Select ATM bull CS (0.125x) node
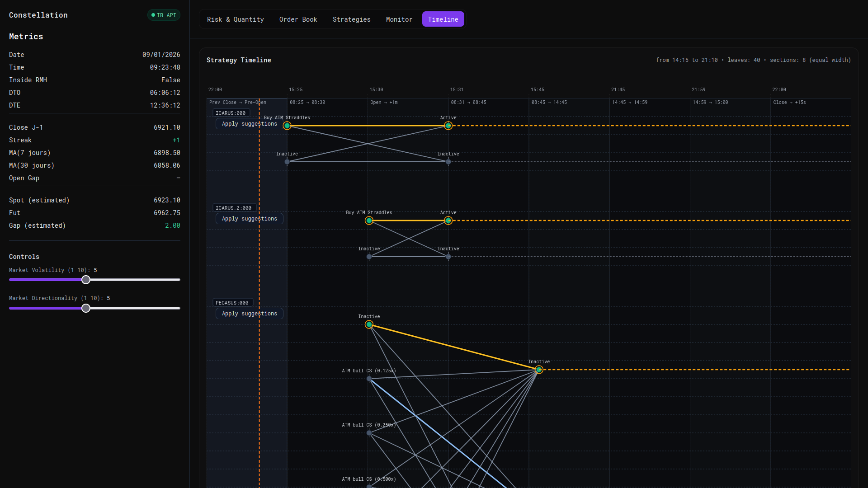The height and width of the screenshot is (488, 868). click(x=369, y=379)
